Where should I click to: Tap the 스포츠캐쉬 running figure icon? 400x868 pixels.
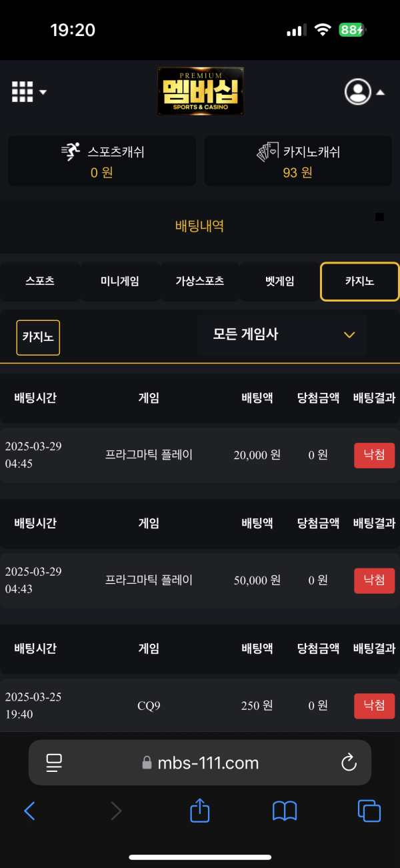(71, 152)
